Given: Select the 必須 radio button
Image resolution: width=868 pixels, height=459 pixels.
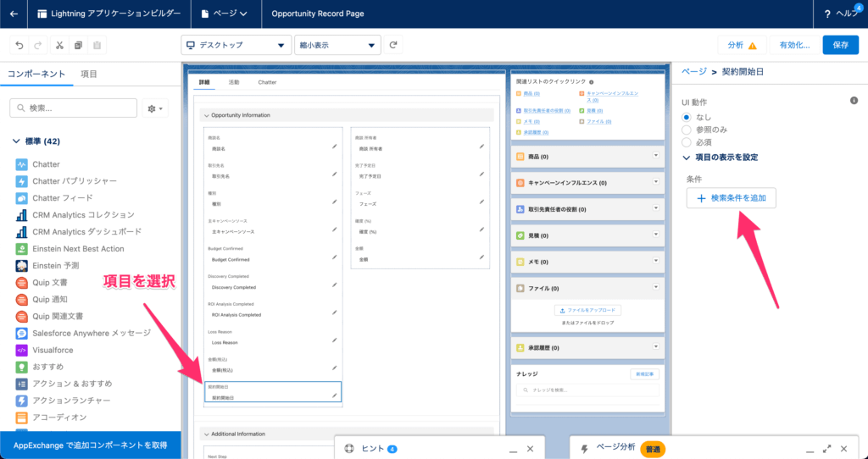Looking at the screenshot, I should (687, 142).
